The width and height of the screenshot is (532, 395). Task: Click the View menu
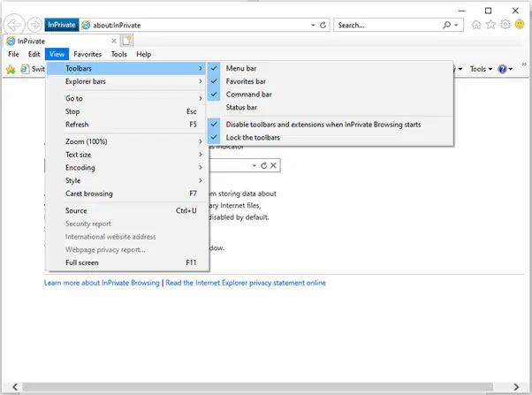[57, 54]
